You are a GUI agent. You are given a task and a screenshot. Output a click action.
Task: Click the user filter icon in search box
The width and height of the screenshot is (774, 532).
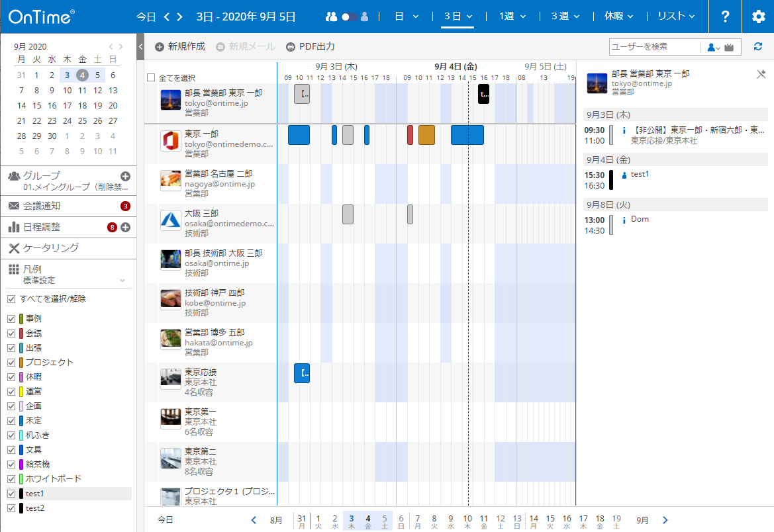point(713,48)
